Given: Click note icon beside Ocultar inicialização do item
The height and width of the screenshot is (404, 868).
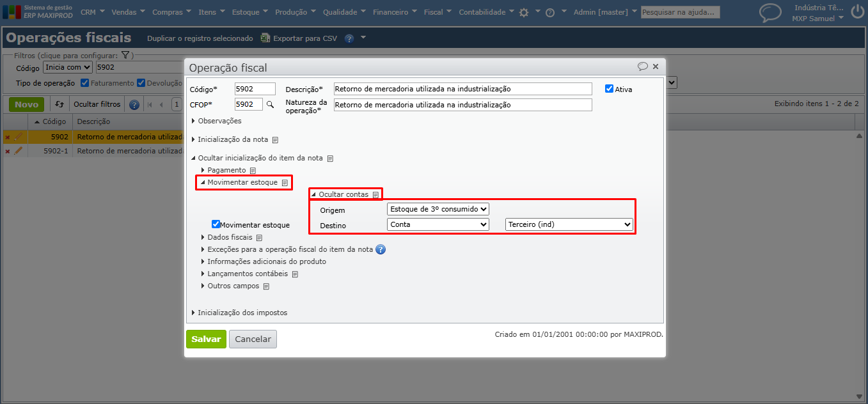Looking at the screenshot, I should pyautogui.click(x=331, y=158).
